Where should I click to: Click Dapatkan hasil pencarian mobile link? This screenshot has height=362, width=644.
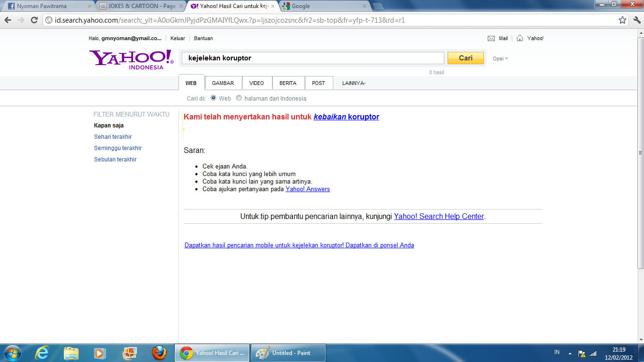(299, 245)
